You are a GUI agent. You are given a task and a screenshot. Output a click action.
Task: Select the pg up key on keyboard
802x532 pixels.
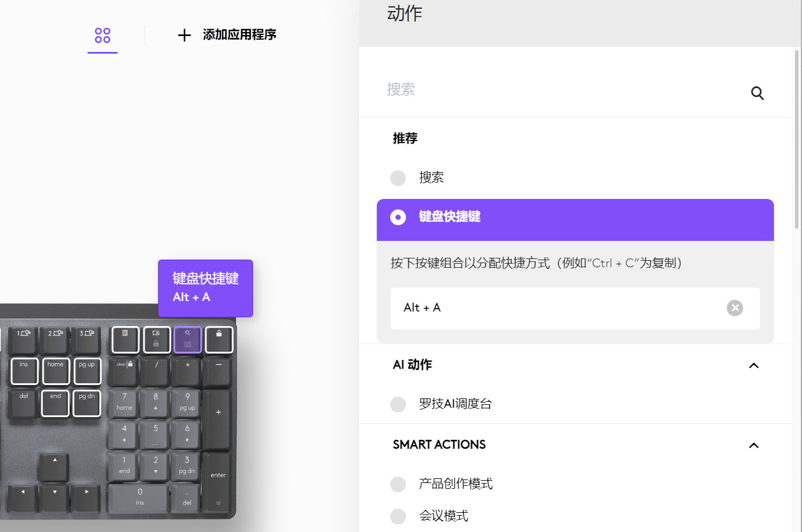87,371
